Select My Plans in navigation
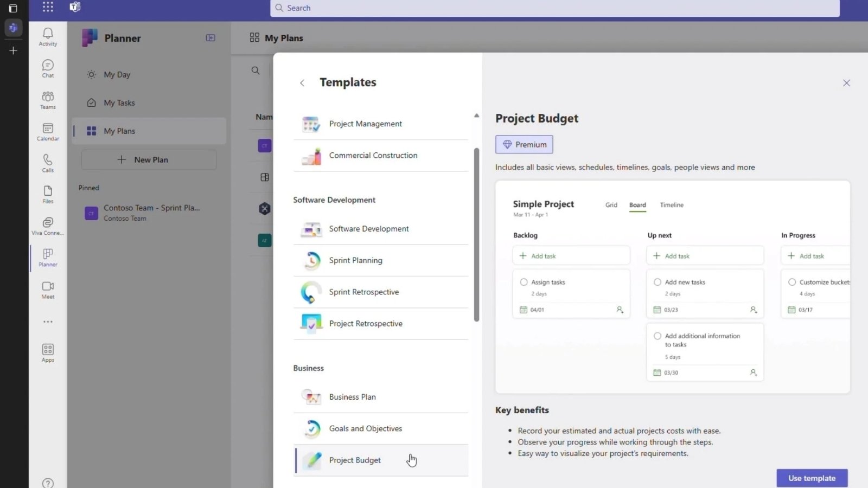This screenshot has height=488, width=868. [x=149, y=131]
